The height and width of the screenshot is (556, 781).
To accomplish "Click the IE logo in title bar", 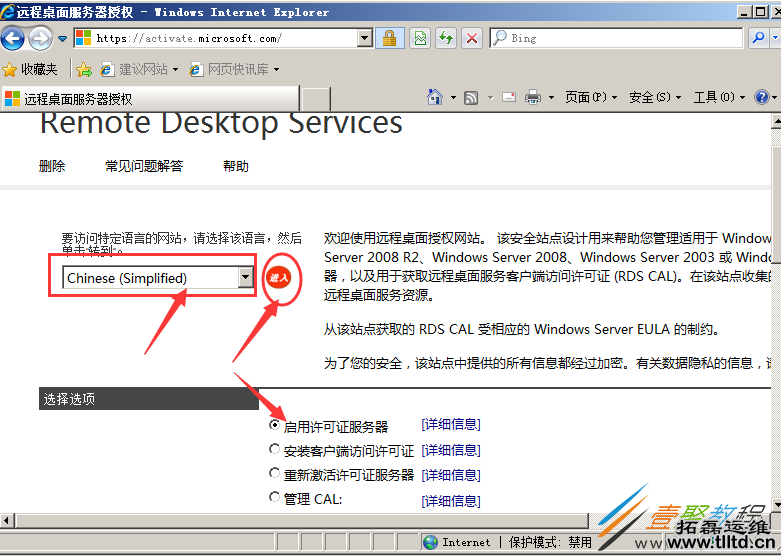I will tap(7, 11).
